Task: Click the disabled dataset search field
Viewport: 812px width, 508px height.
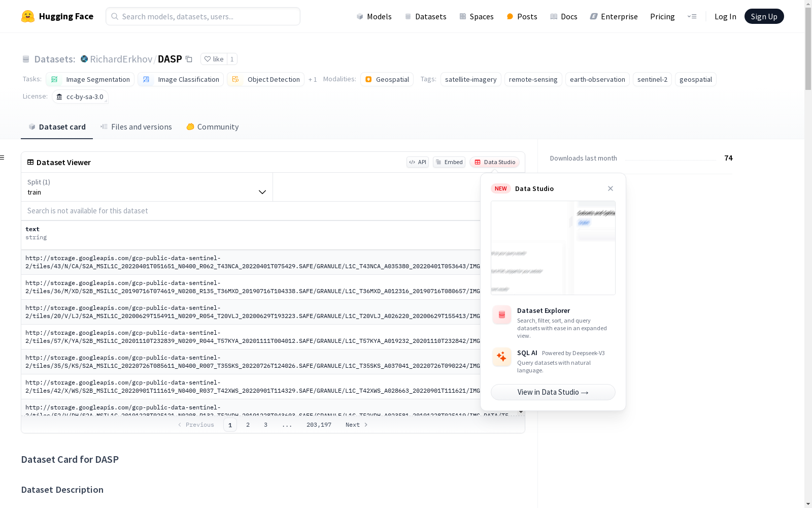Action: coord(251,211)
